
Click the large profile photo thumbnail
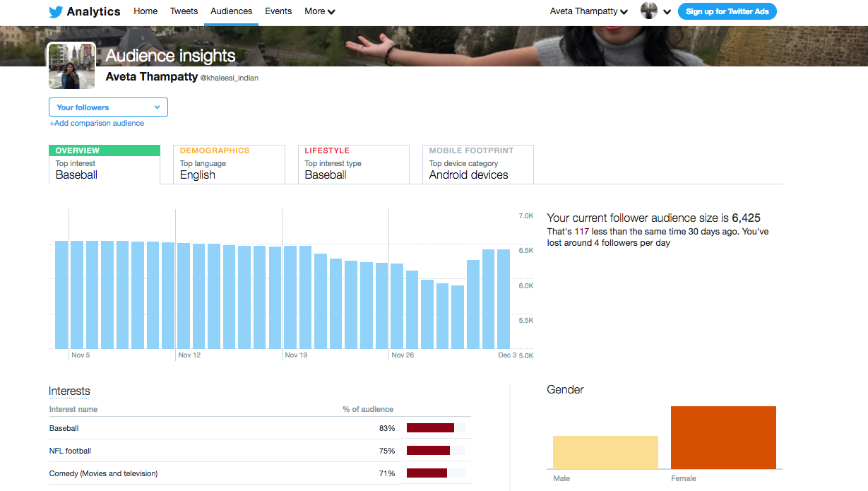[x=71, y=66]
